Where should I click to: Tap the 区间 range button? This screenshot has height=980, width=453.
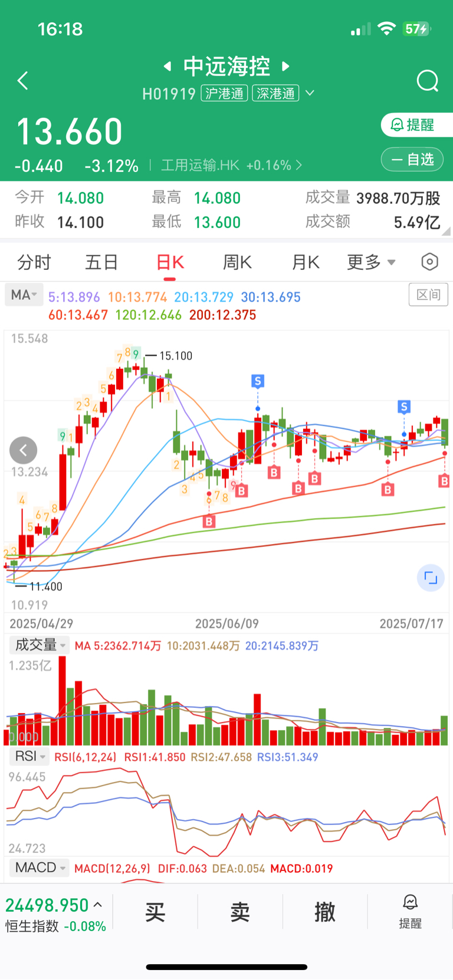click(x=428, y=295)
